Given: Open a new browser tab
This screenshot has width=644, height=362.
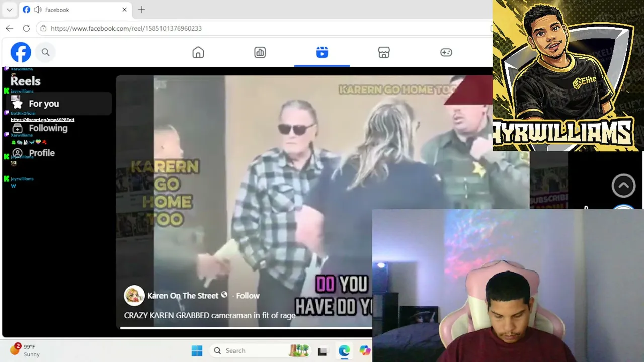Looking at the screenshot, I should [x=141, y=10].
